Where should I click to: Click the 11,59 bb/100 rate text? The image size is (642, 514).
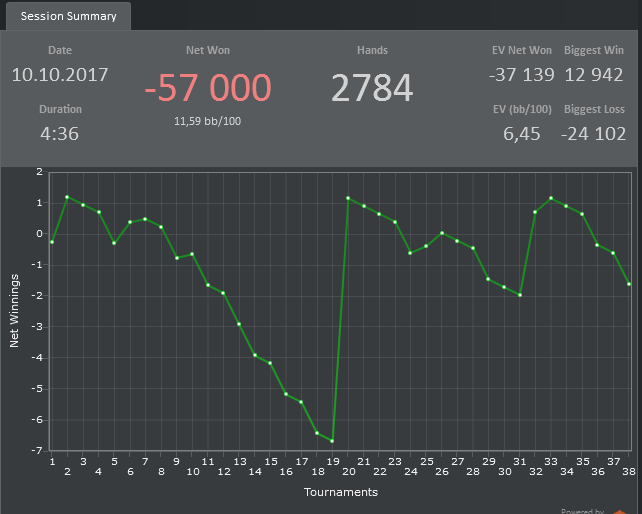tap(208, 121)
